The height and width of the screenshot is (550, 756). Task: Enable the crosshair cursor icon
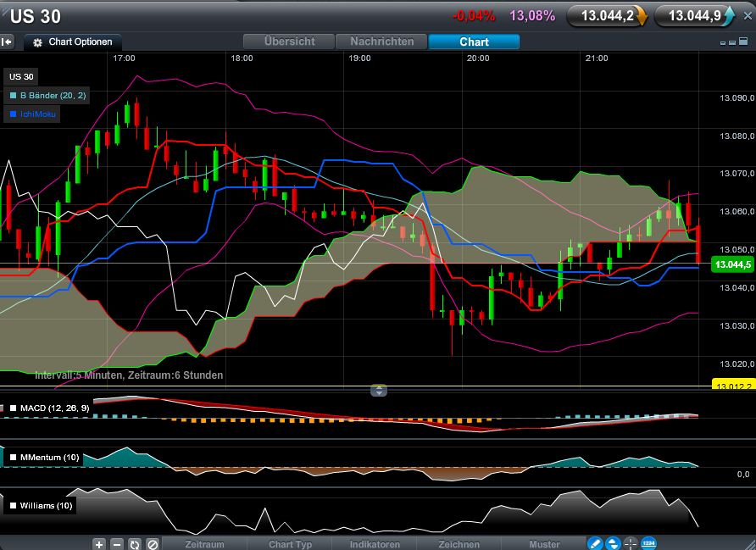pos(631,544)
